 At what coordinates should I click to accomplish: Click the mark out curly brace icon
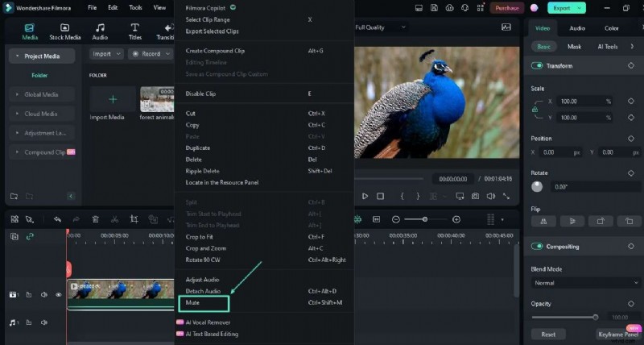coord(418,196)
